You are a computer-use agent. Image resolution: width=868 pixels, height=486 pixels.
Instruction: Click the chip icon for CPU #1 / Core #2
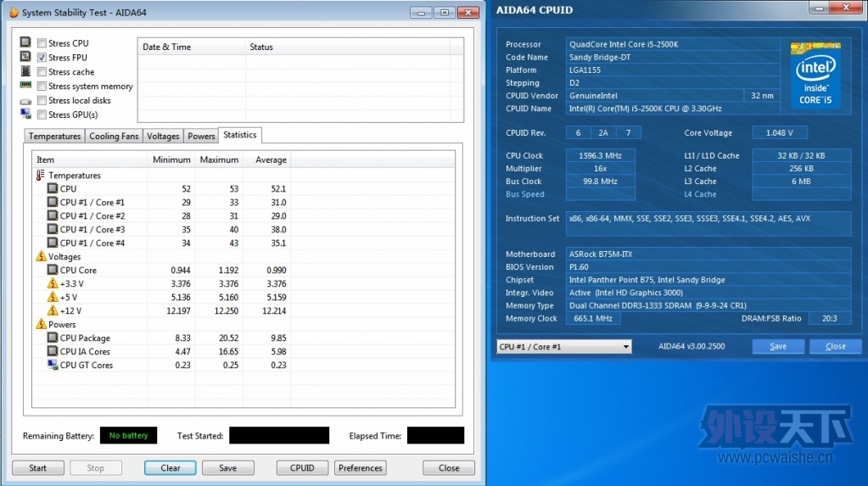tap(53, 215)
